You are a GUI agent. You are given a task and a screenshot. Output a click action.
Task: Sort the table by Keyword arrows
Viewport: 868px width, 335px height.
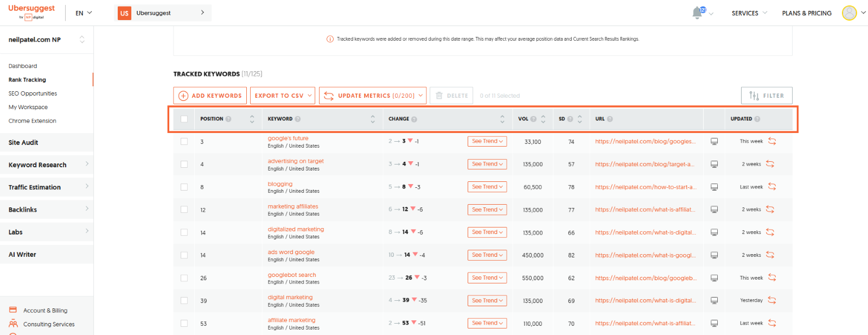click(x=373, y=119)
